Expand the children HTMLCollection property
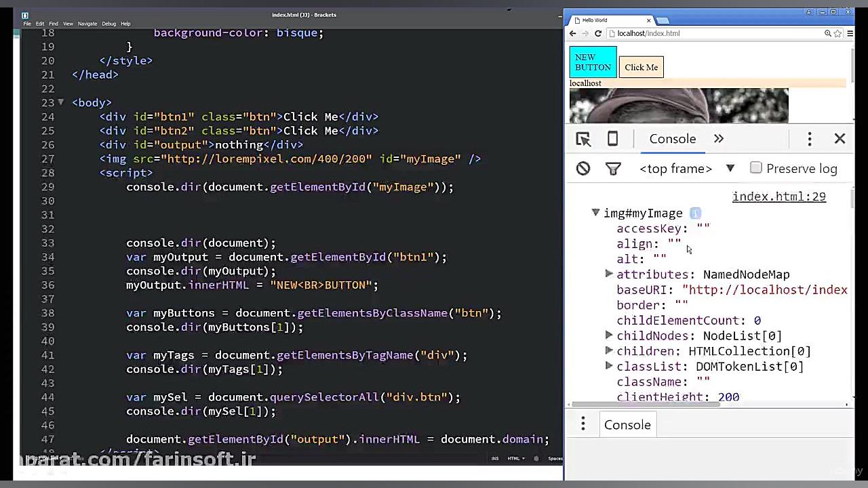 pos(609,350)
